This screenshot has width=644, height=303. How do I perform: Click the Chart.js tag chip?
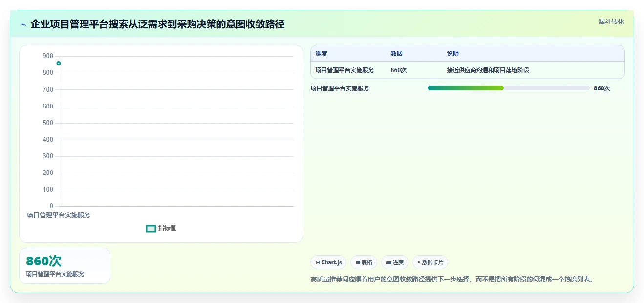pos(328,262)
